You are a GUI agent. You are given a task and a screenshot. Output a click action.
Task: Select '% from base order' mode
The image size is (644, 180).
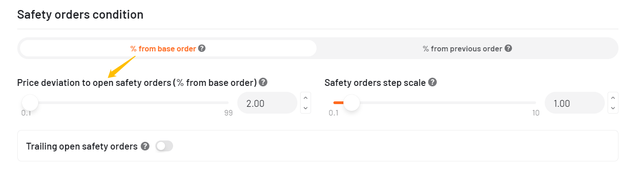[x=168, y=48]
